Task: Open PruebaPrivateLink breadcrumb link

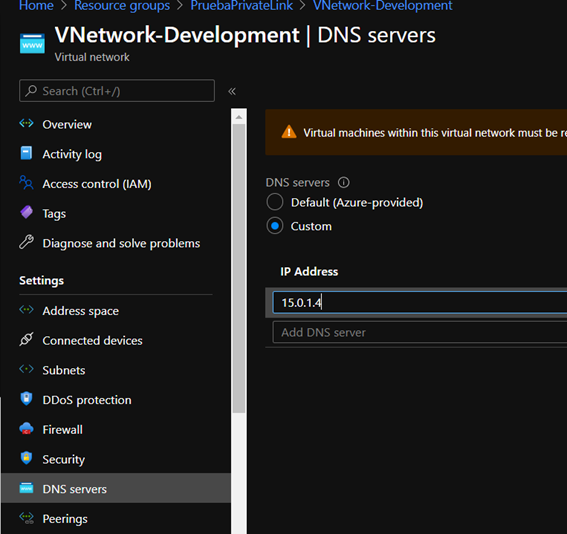Action: point(242,5)
